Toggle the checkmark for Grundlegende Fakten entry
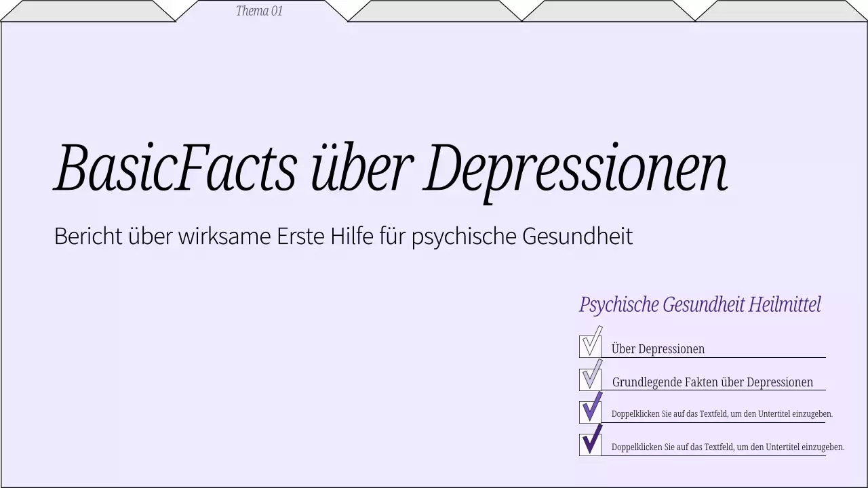Viewport: 868px width, 488px height. pos(591,376)
